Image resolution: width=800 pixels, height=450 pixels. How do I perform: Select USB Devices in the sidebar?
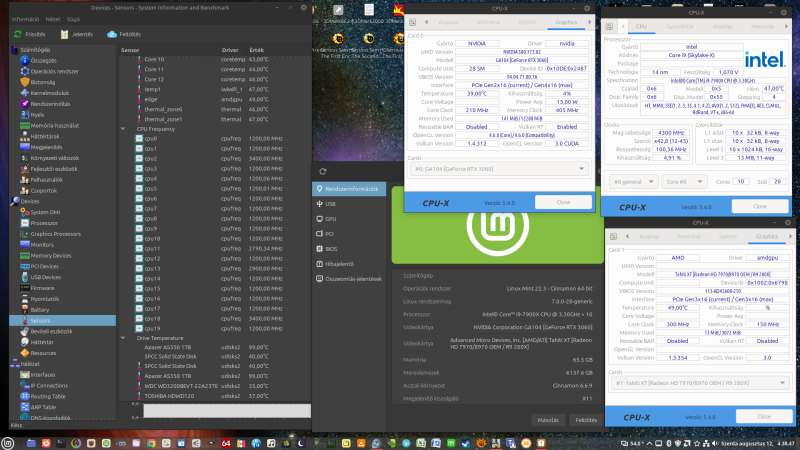click(x=45, y=277)
